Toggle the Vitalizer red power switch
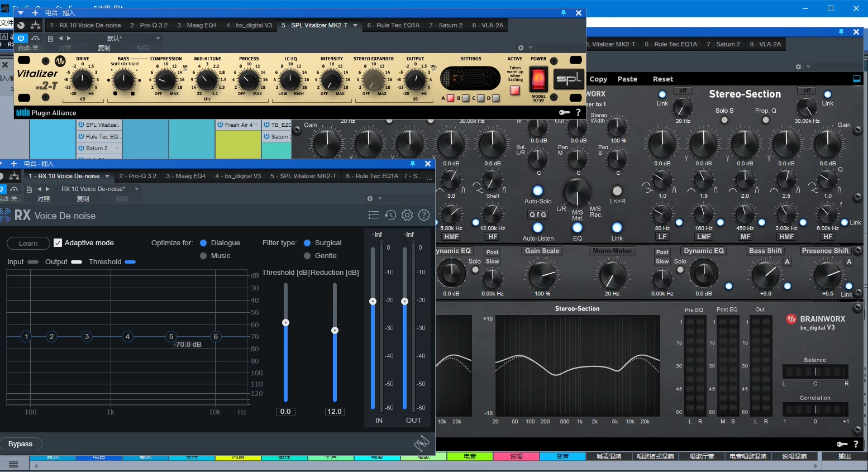Screen dimensions: 868x472 pyautogui.click(x=538, y=79)
